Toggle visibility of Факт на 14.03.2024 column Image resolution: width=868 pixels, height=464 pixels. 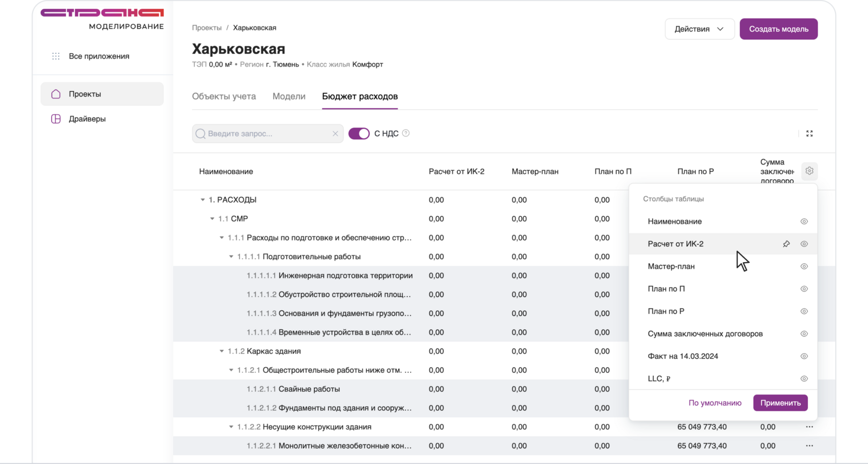pyautogui.click(x=804, y=356)
